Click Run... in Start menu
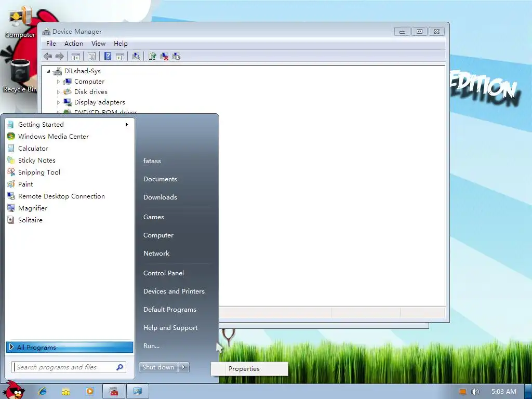Viewport: 532px width, 399px height. (x=151, y=346)
